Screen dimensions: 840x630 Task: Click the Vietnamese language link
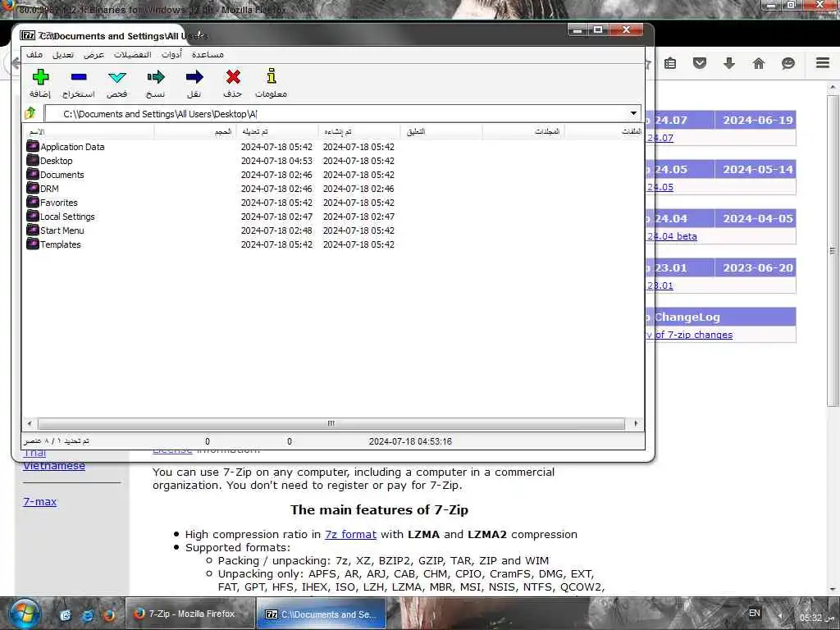(53, 466)
